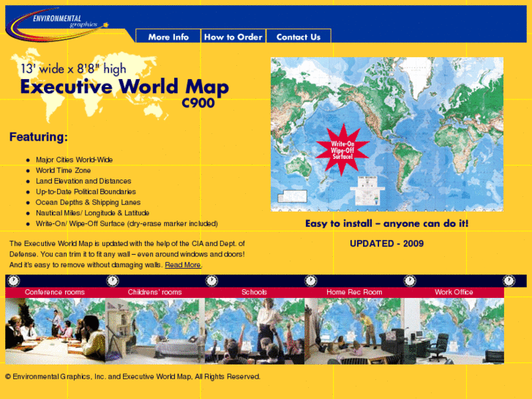
Task: Click Land Elevation and Distances bullet
Action: tap(83, 181)
